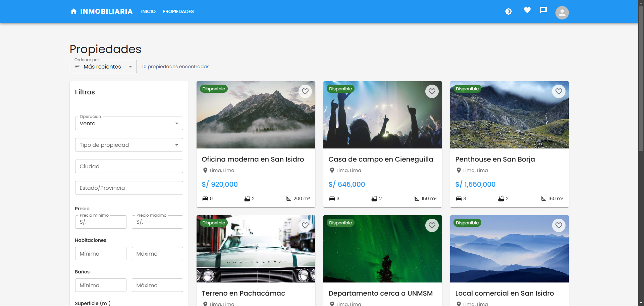Click location pin icon on Penthouse card
This screenshot has height=306, width=644.
tap(459, 170)
